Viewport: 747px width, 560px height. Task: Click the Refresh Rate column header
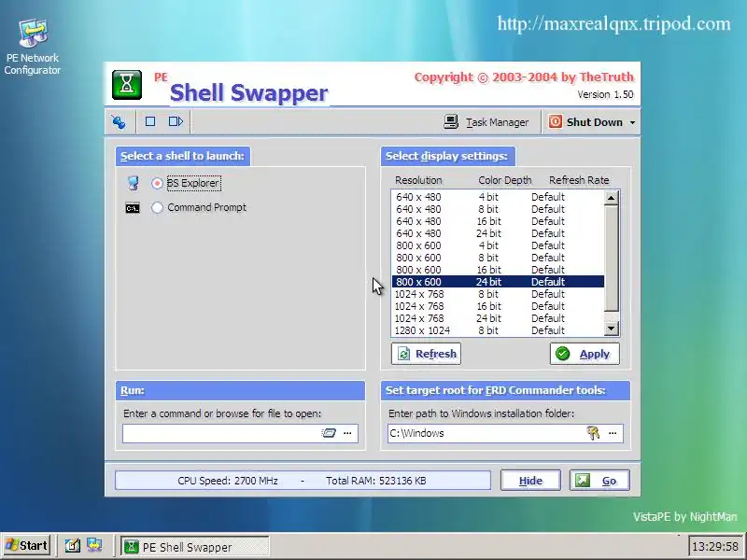coord(579,180)
